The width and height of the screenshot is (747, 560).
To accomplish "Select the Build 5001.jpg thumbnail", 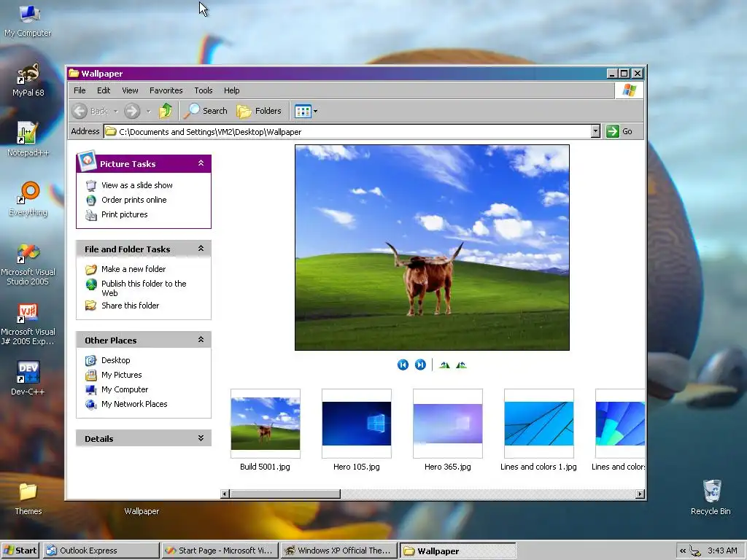I will pyautogui.click(x=266, y=424).
